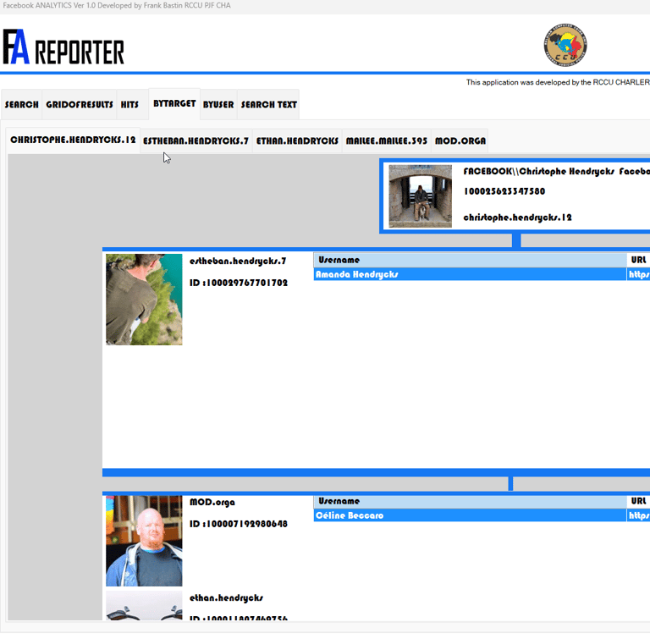The height and width of the screenshot is (644, 650).
Task: Click ethan.hendrycks partial profile photo
Action: coord(144,605)
